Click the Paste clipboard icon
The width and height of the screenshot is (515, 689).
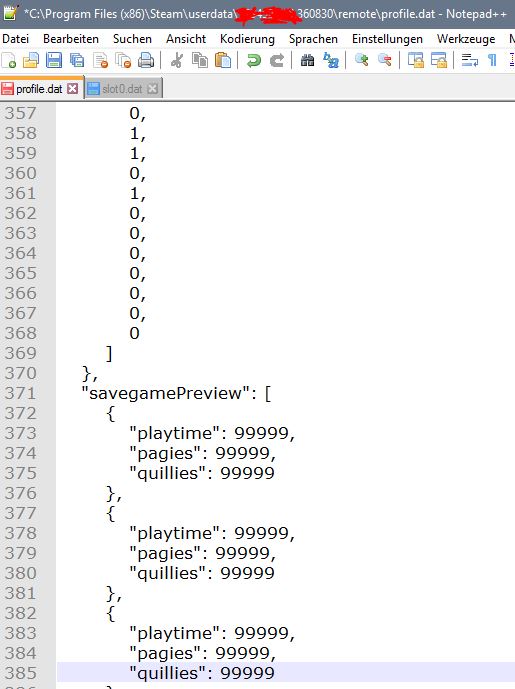223,60
